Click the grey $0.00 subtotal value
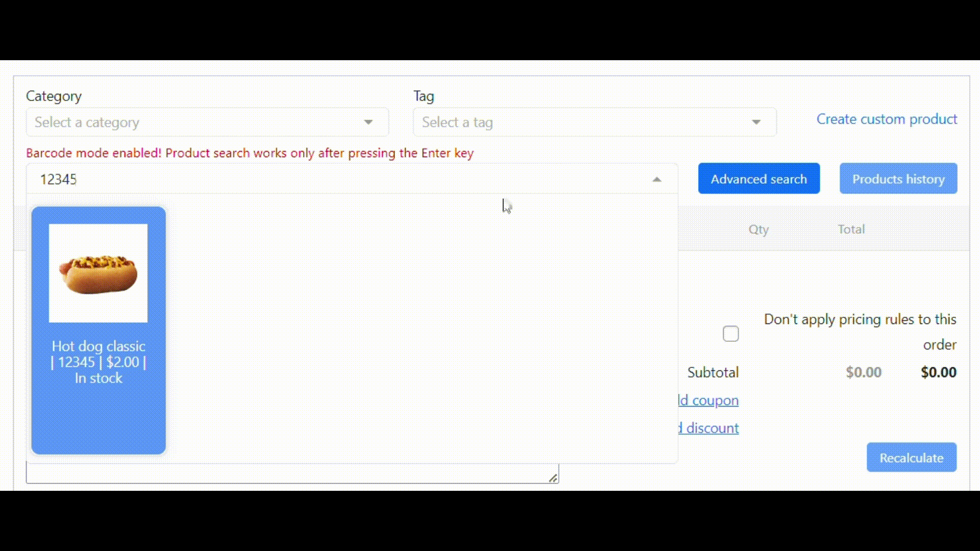 click(x=864, y=372)
